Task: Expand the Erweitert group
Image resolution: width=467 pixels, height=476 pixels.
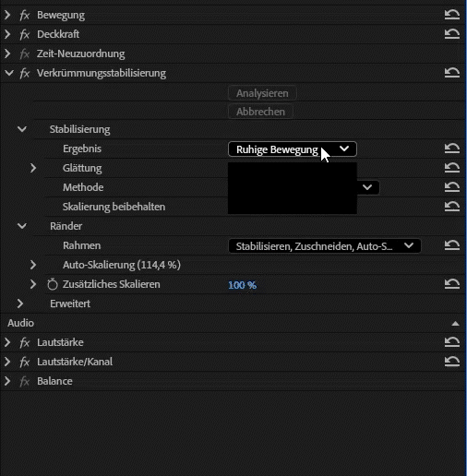Action: coord(20,303)
